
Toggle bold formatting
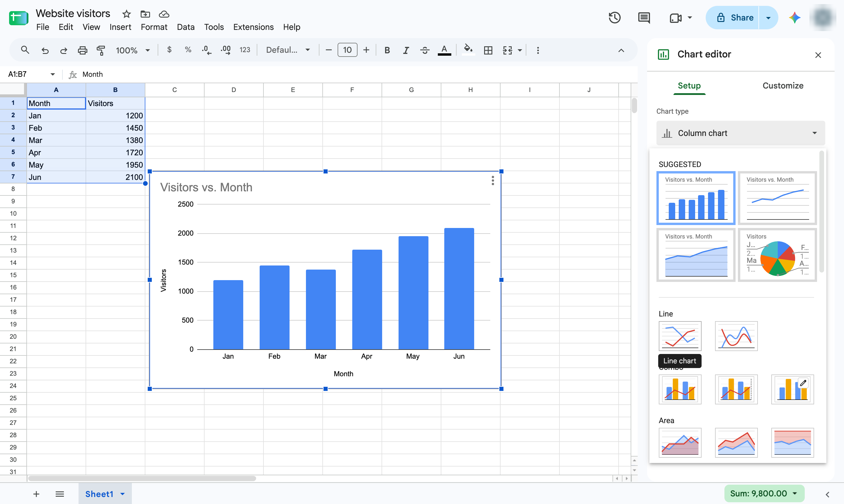(387, 50)
